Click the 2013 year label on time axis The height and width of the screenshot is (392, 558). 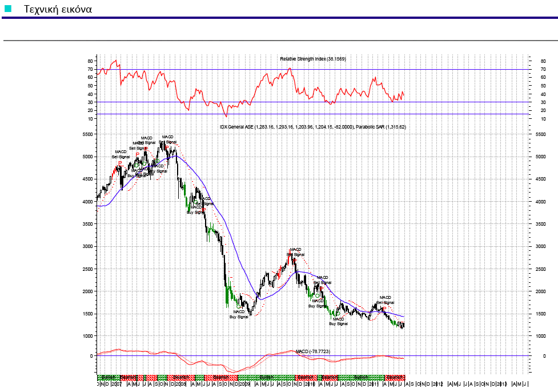pyautogui.click(x=502, y=384)
